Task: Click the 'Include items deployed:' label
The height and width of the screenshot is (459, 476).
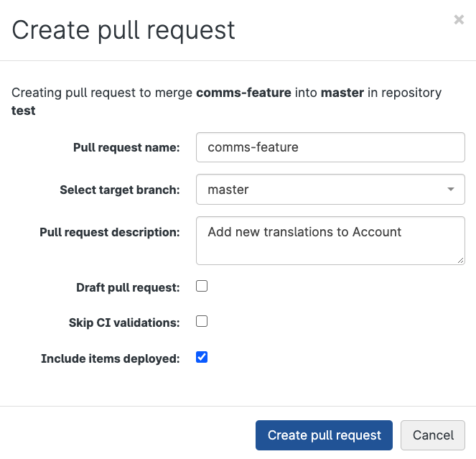Action: click(111, 358)
